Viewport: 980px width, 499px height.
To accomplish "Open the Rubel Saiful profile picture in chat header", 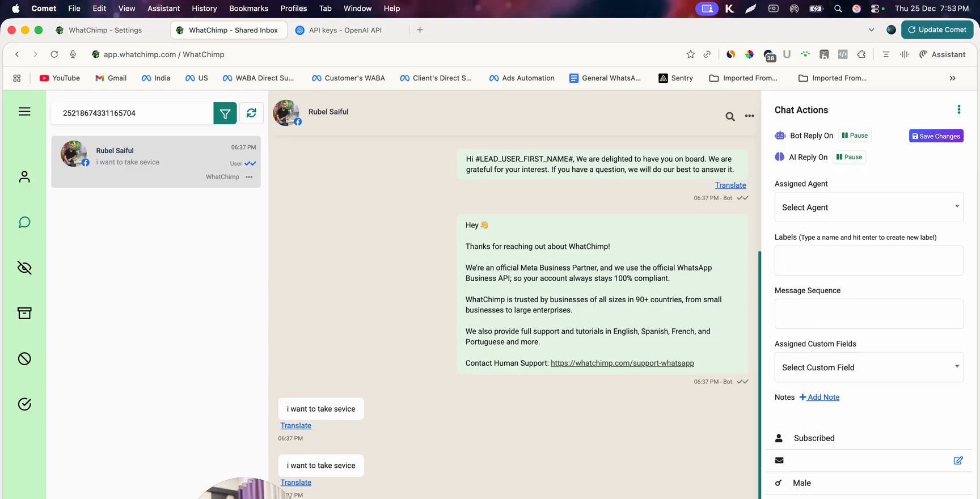I will point(286,112).
